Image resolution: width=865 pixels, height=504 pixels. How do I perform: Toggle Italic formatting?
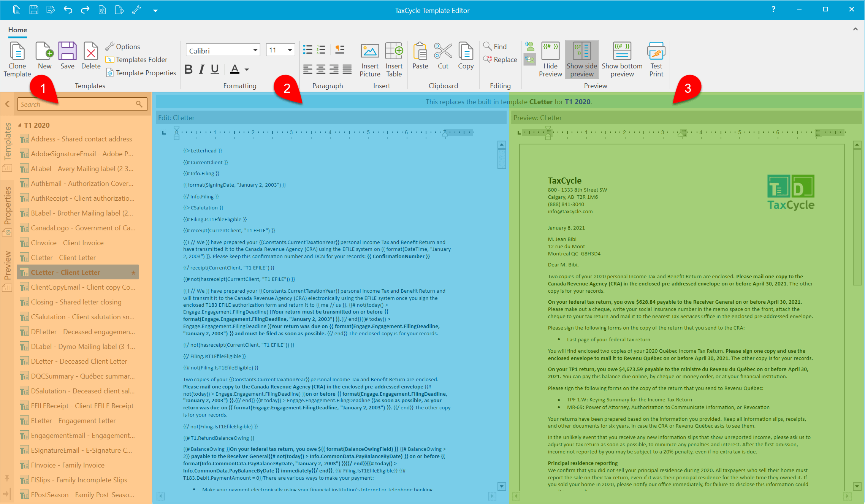click(202, 69)
